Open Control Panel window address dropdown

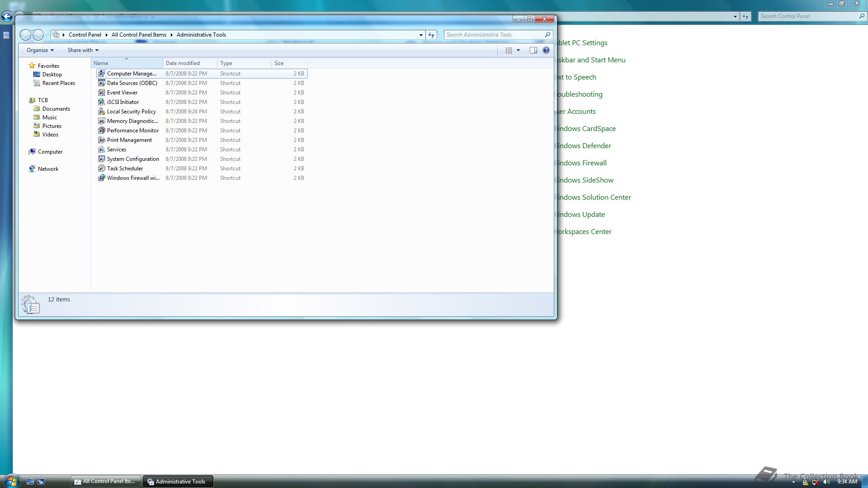735,16
